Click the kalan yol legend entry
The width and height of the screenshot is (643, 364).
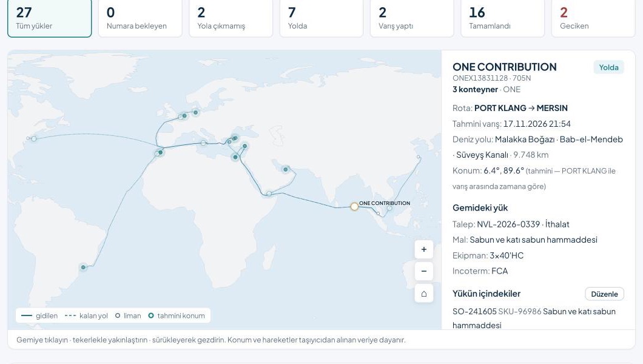(x=86, y=315)
